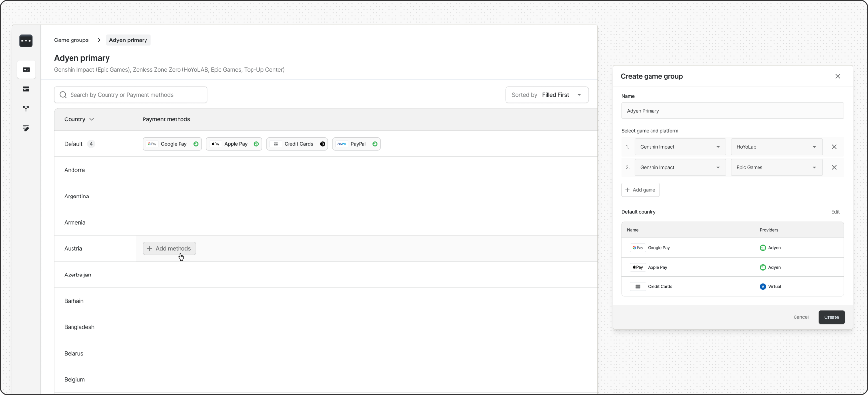This screenshot has height=395, width=868.
Task: Click the Default row count badge 4
Action: tap(91, 144)
